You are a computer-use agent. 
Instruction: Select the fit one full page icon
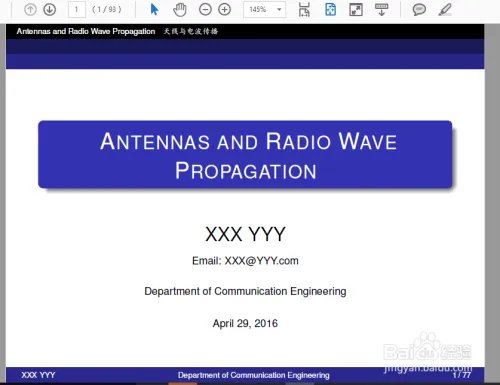coord(330,9)
